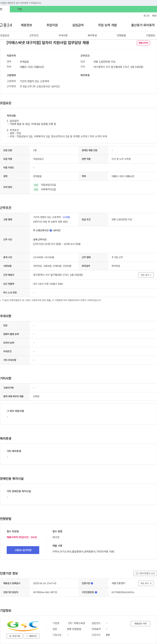
Task: Click the 고용24 site logo
Action: pyautogui.click(x=6, y=25)
